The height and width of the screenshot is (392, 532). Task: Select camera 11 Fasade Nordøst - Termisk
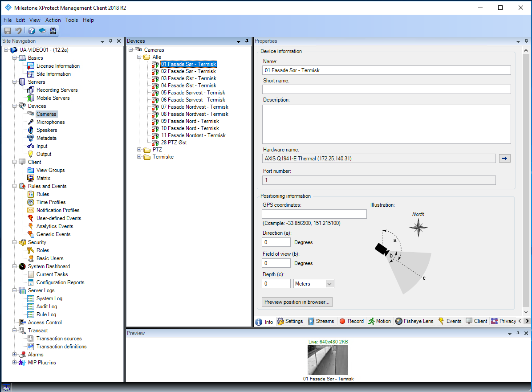(193, 135)
